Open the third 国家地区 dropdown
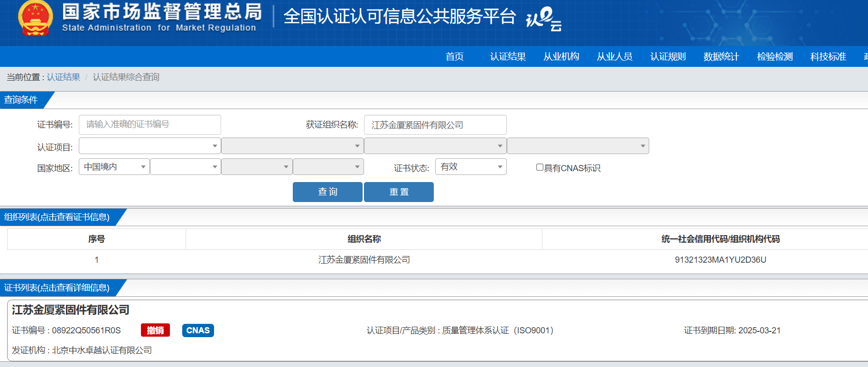 tap(257, 167)
